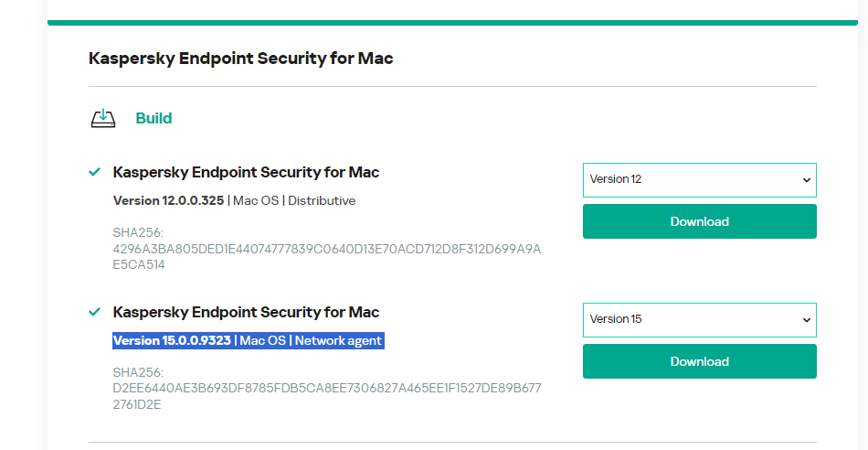
Task: Click the Build download tray icon
Action: [103, 119]
